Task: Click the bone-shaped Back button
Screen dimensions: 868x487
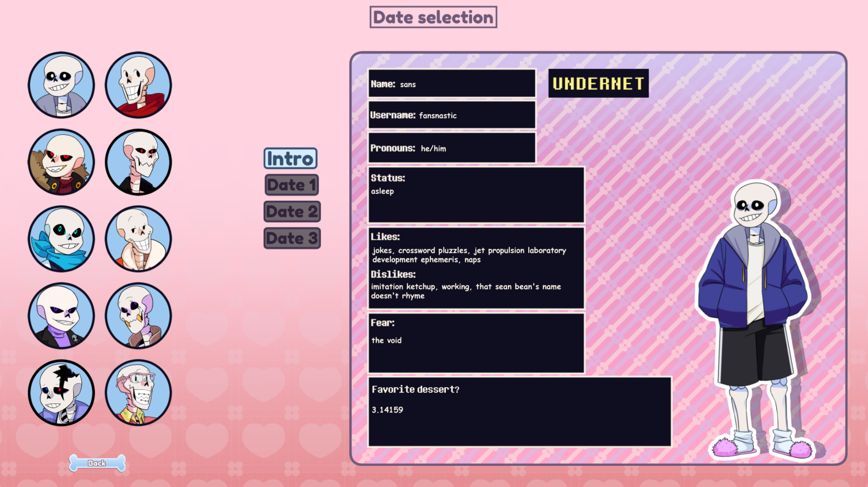Action: (97, 463)
